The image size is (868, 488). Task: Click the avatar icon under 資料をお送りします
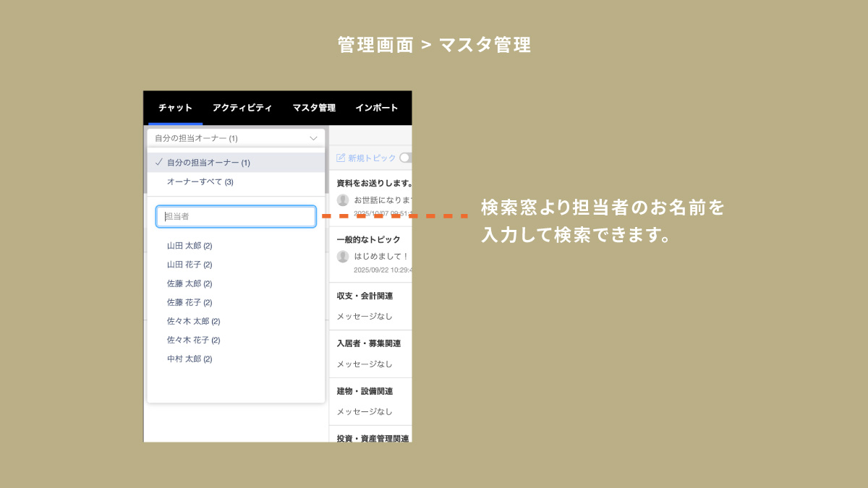(x=343, y=200)
